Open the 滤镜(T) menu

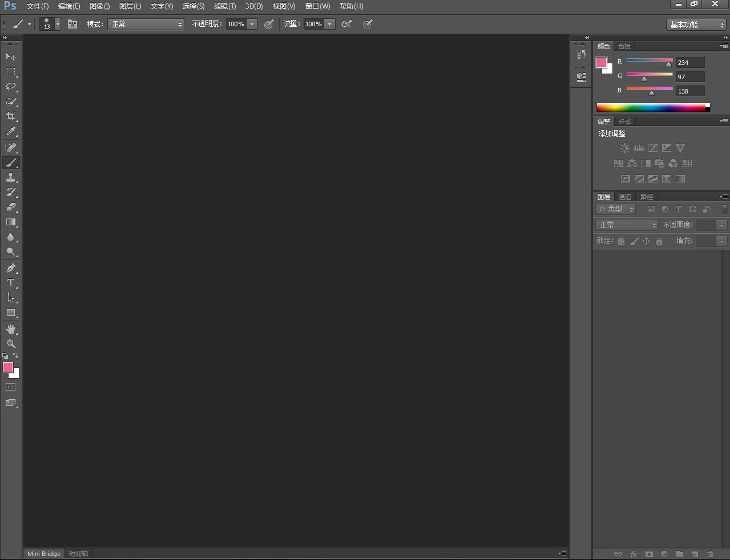pyautogui.click(x=224, y=6)
